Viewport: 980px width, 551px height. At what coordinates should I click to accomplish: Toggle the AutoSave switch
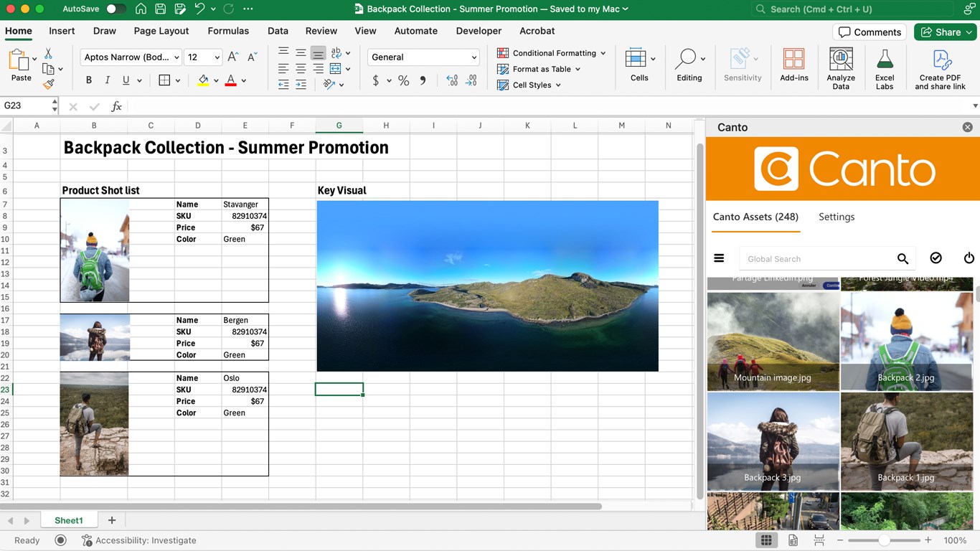tap(116, 9)
